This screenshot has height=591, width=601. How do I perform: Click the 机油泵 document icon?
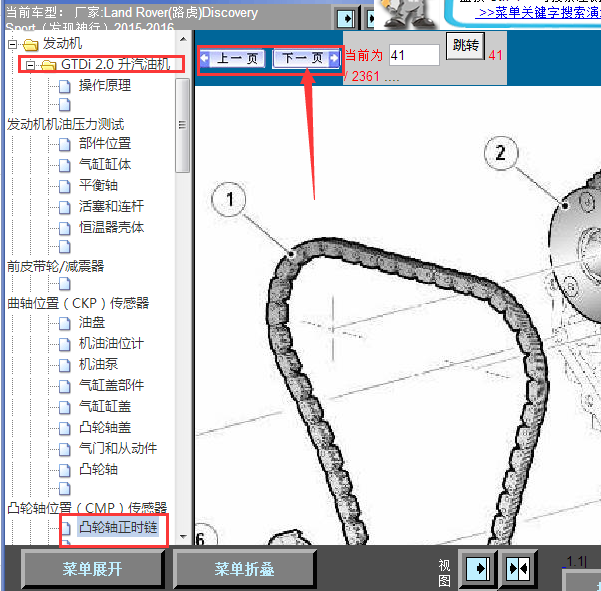pyautogui.click(x=64, y=366)
